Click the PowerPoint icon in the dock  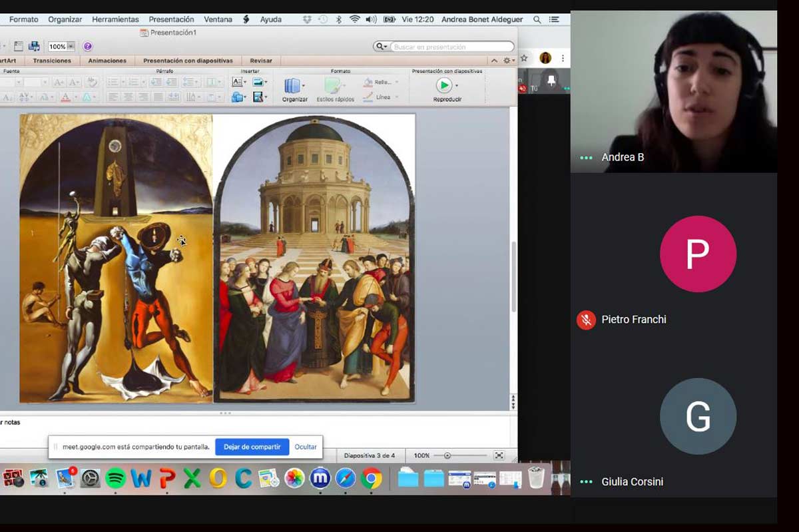tap(167, 478)
